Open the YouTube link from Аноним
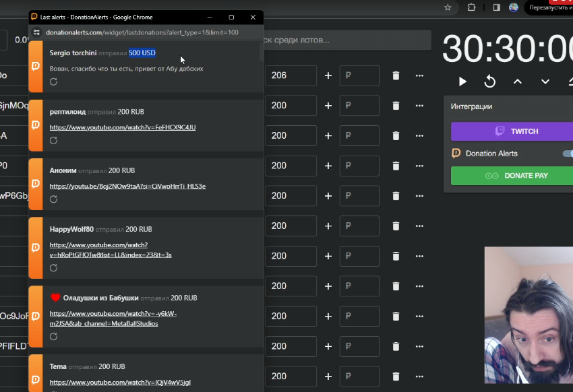Image resolution: width=573 pixels, height=392 pixels. coord(127,187)
